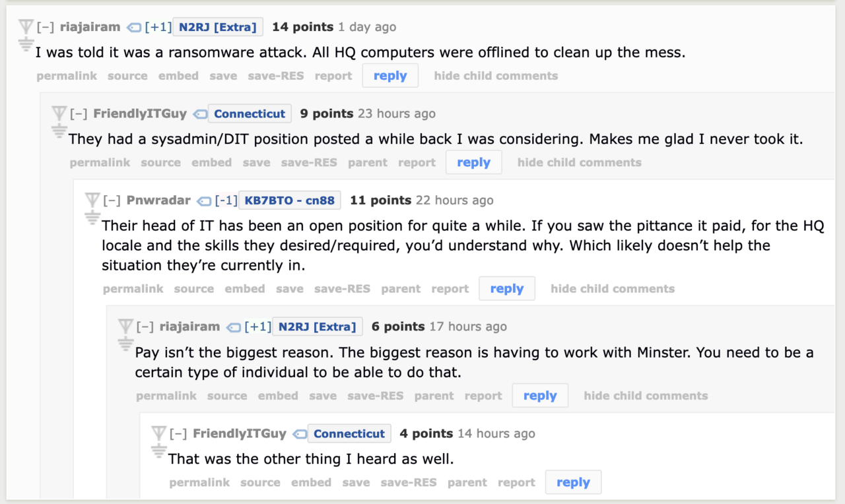Collapse Pnwradar's comment with [–] toggle
Viewport: 845px width, 504px height.
[112, 201]
